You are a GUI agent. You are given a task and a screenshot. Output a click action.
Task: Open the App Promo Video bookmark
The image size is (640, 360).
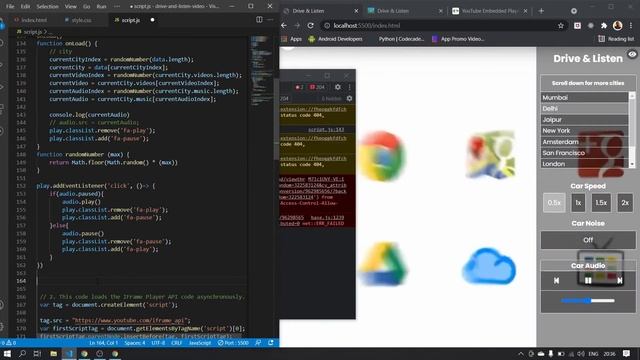coord(458,39)
